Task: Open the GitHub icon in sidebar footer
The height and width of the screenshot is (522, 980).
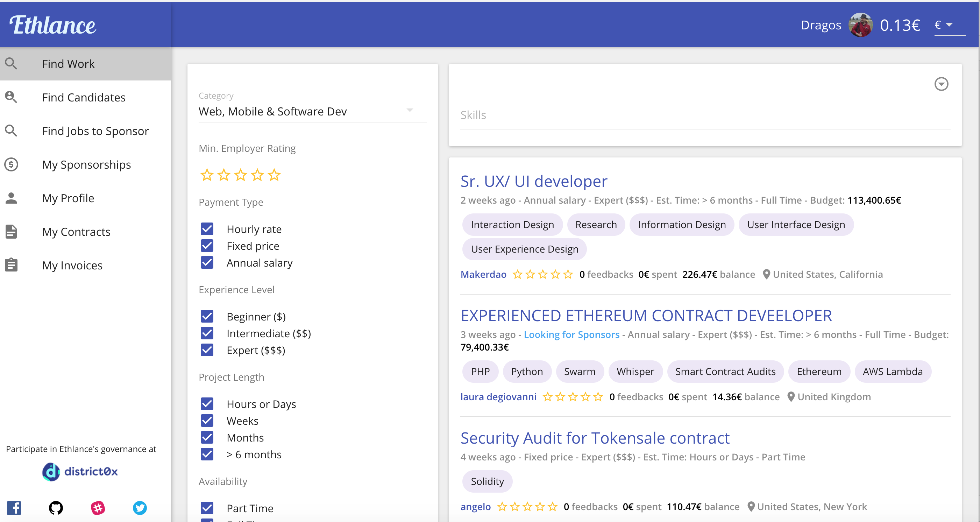Action: tap(56, 508)
